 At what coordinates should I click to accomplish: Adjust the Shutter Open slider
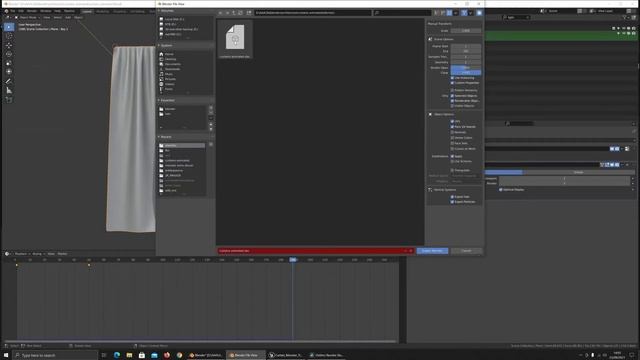tap(466, 68)
